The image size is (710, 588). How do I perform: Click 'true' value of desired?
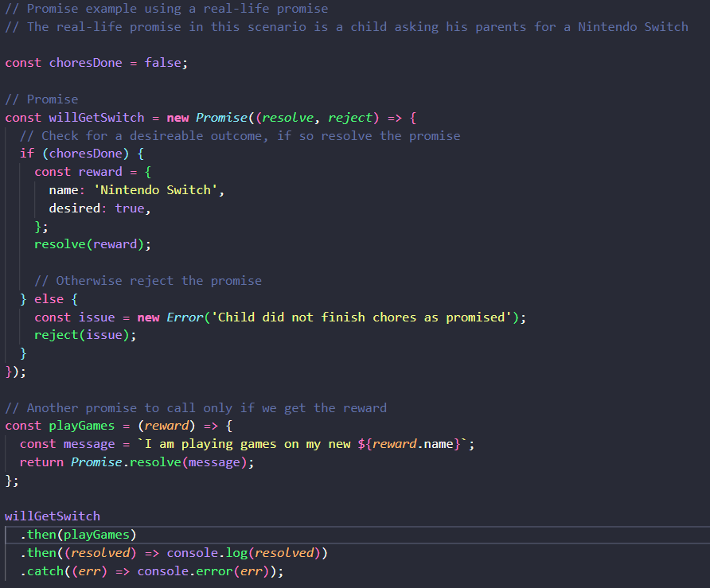click(130, 208)
